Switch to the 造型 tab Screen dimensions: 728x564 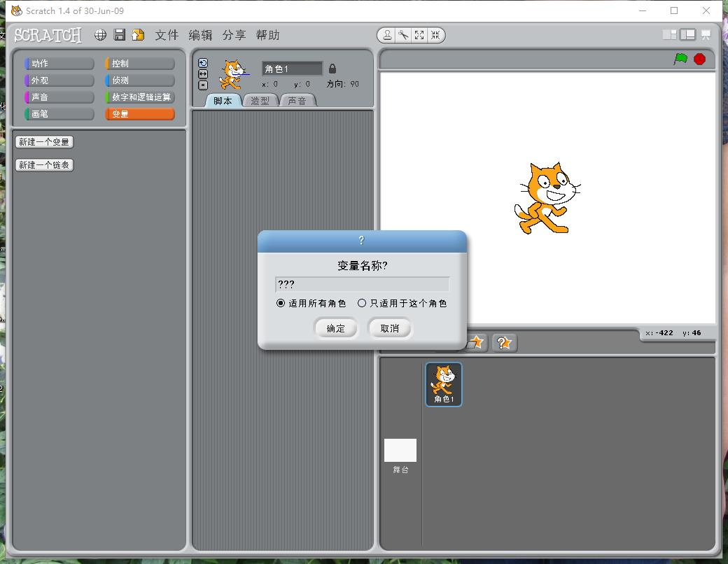[260, 101]
